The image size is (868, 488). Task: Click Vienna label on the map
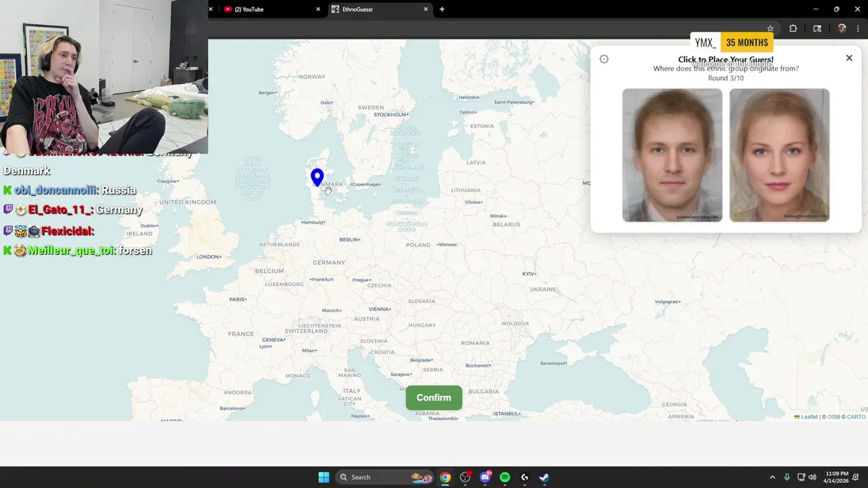coord(379,309)
